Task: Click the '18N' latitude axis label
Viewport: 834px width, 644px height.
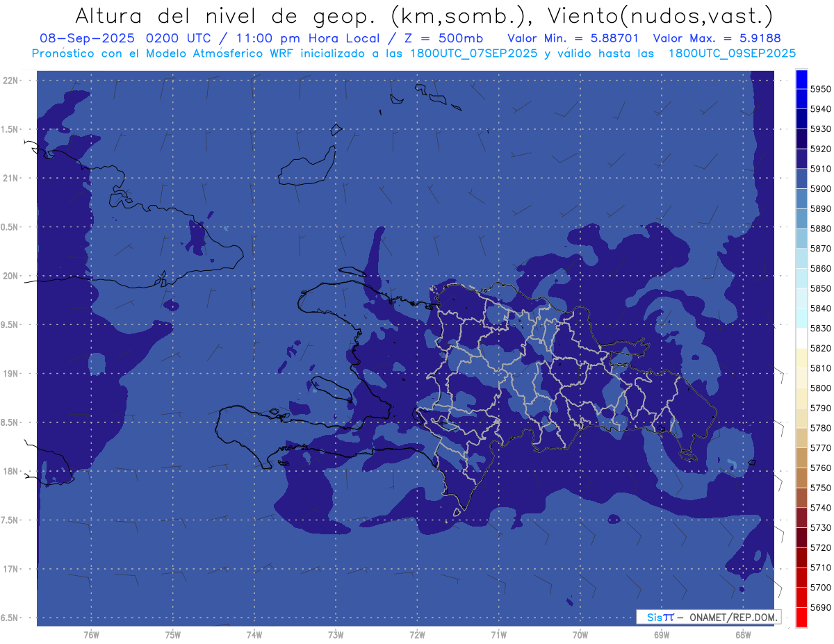Action: pos(10,471)
